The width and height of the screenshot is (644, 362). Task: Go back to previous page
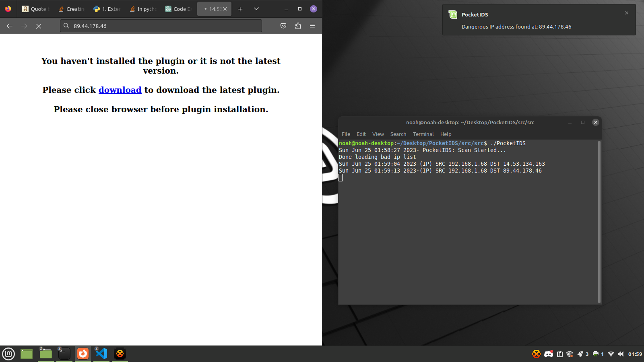pos(10,26)
